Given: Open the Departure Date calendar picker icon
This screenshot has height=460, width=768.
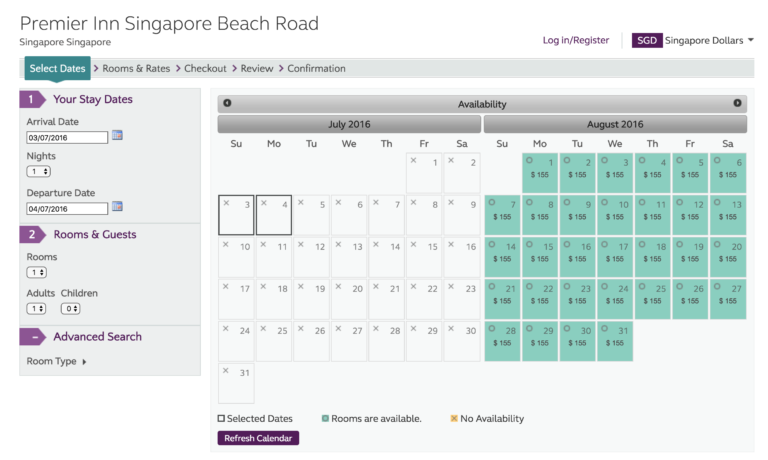Looking at the screenshot, I should pyautogui.click(x=117, y=207).
